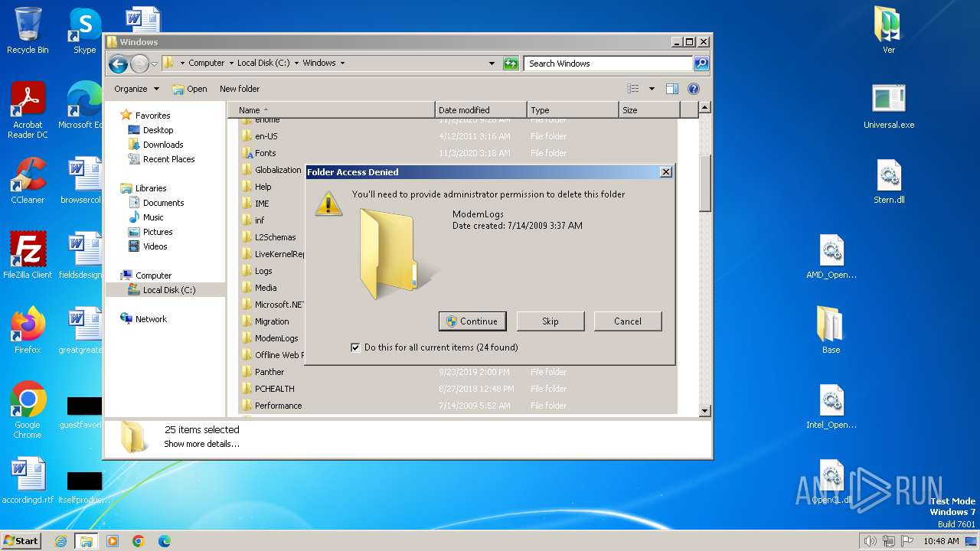Toggle the preview pane icon
Image resolution: width=980 pixels, height=551 pixels.
tap(672, 89)
